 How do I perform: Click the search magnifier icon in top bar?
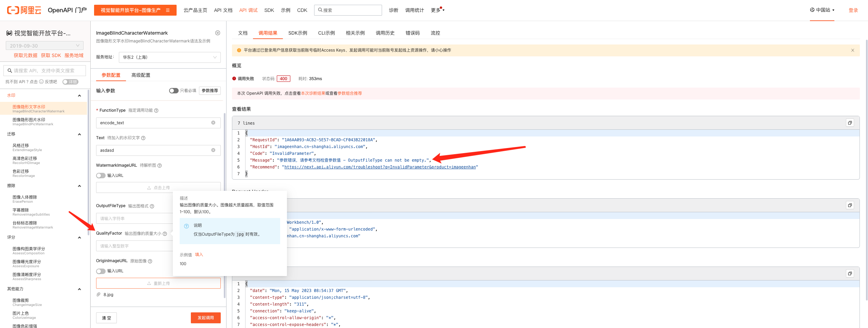320,10
